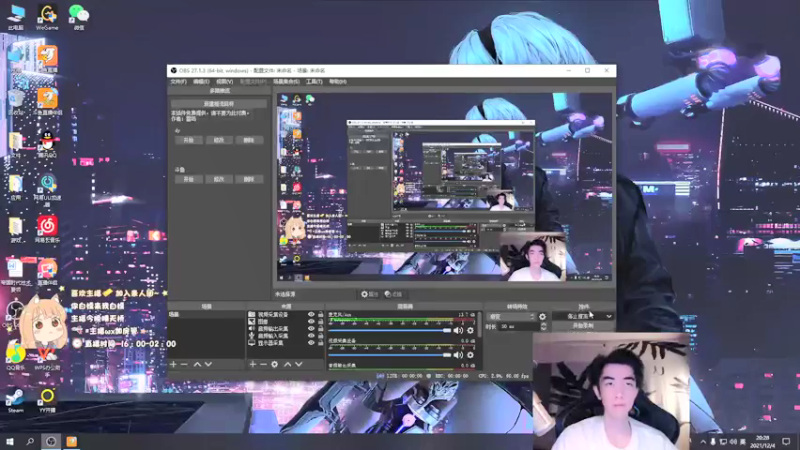Expand the arrow beside 停止推流
This screenshot has width=800, height=450.
click(x=609, y=316)
